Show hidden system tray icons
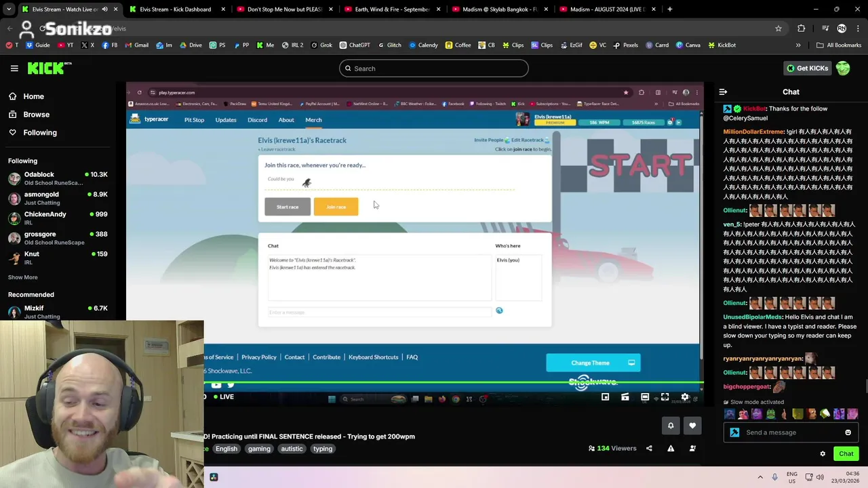Image resolution: width=868 pixels, height=488 pixels. (760, 477)
